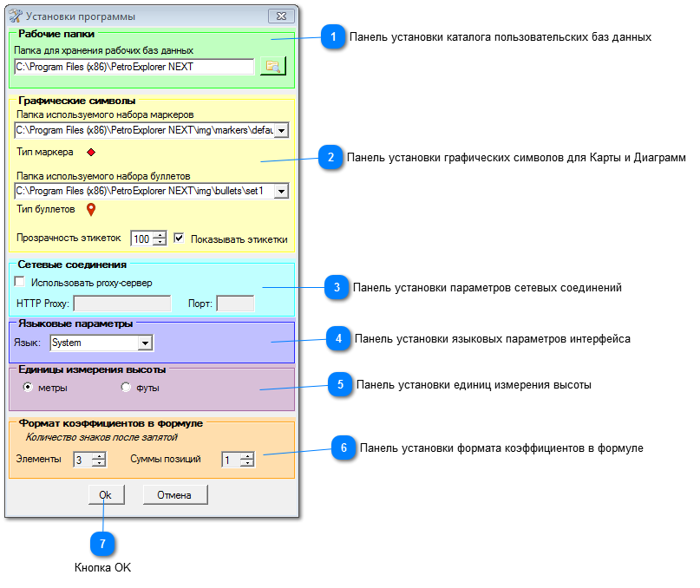Select the футы radio button
Image resolution: width=700 pixels, height=588 pixels.
[x=127, y=387]
